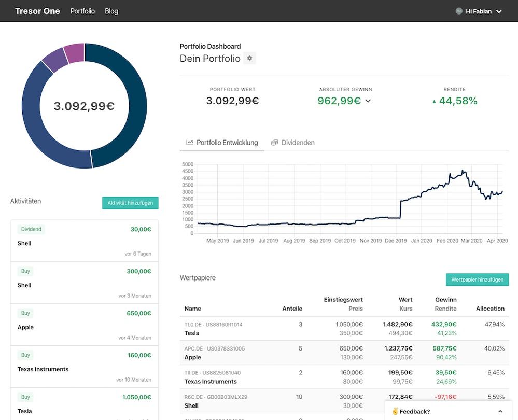Click the Feedback victory hand emoji

tap(395, 411)
